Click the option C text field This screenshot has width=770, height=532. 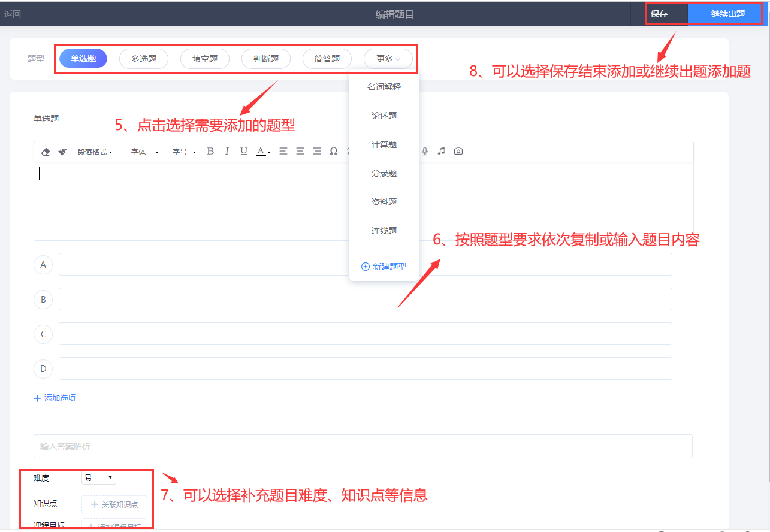365,334
